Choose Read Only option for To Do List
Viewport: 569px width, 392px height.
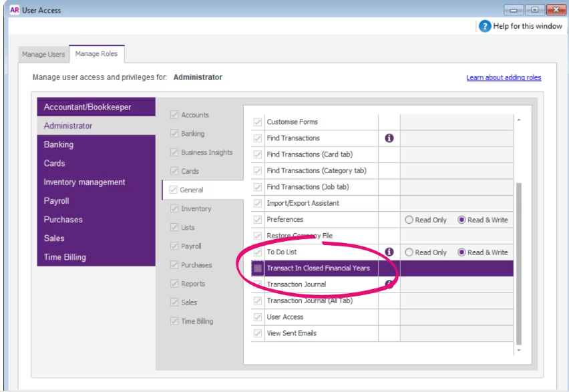(x=409, y=252)
